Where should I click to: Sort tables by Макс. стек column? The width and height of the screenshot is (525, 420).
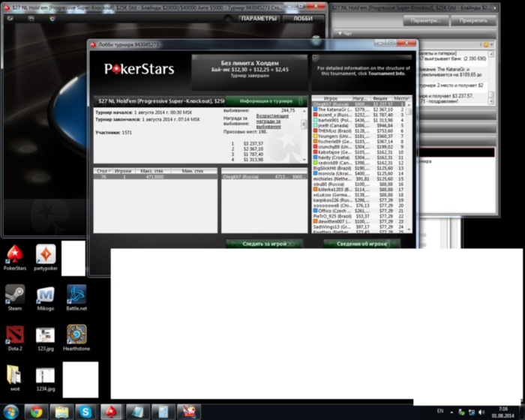(x=152, y=171)
